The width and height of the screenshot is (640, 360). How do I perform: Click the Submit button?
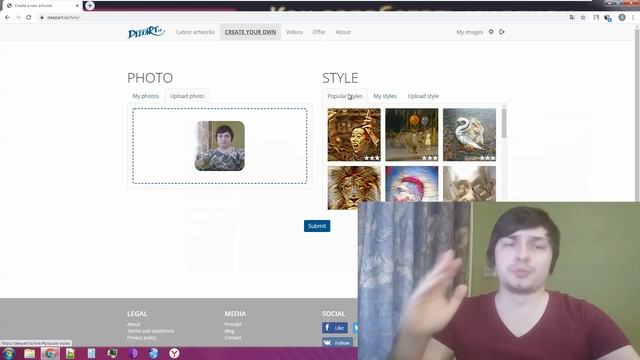click(x=317, y=226)
